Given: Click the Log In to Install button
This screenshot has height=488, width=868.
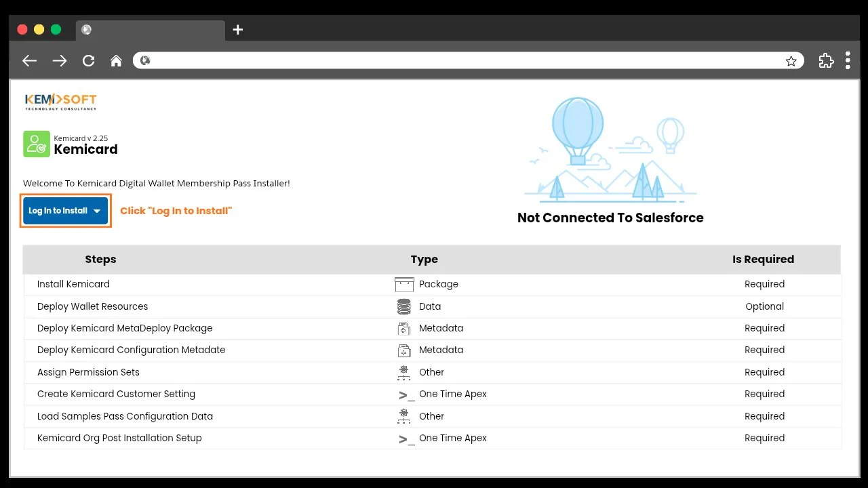Looking at the screenshot, I should click(65, 211).
